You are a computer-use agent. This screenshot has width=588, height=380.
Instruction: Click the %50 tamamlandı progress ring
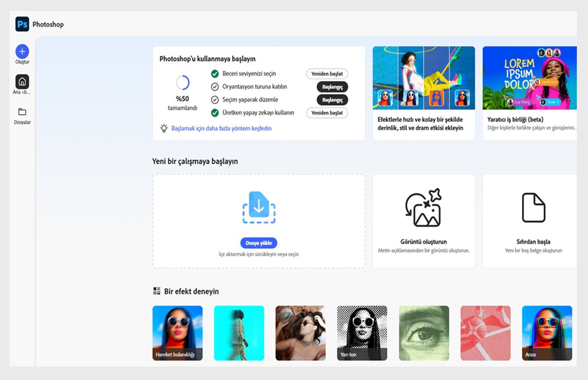tap(183, 82)
